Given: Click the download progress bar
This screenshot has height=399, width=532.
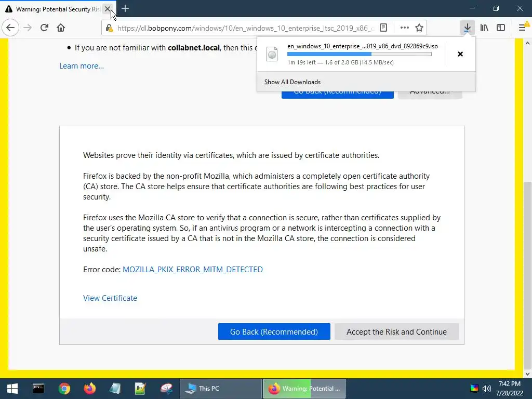Looking at the screenshot, I should coord(360,54).
